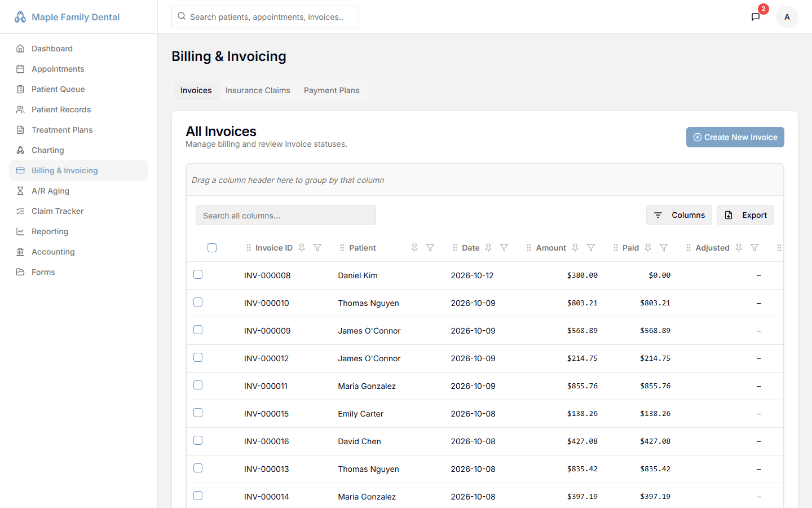Switch to the Payment Plans tab

[332, 90]
